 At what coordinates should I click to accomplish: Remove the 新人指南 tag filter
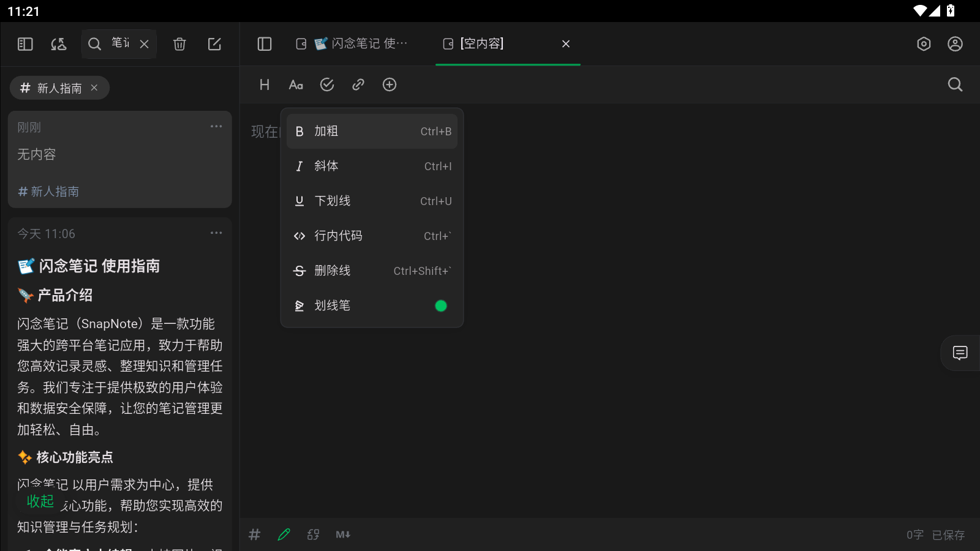pyautogui.click(x=94, y=88)
